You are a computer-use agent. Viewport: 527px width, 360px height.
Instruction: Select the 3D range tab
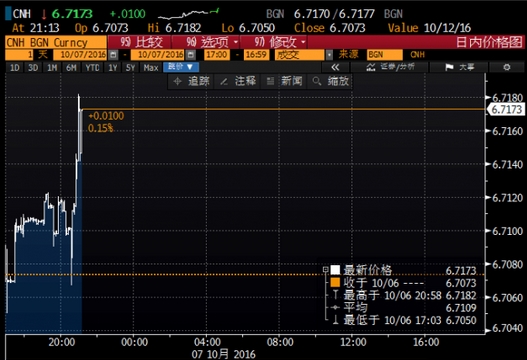(x=33, y=68)
